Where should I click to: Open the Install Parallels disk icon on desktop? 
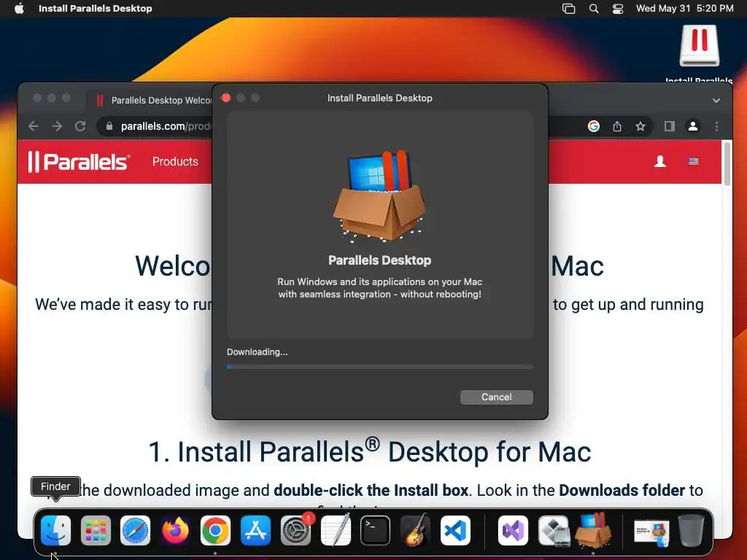(699, 46)
